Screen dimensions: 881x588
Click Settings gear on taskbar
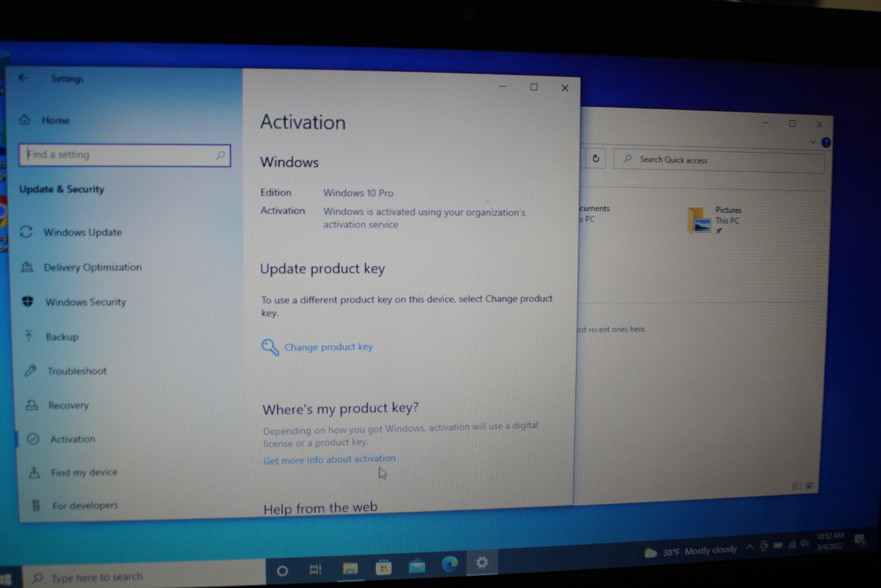tap(482, 562)
